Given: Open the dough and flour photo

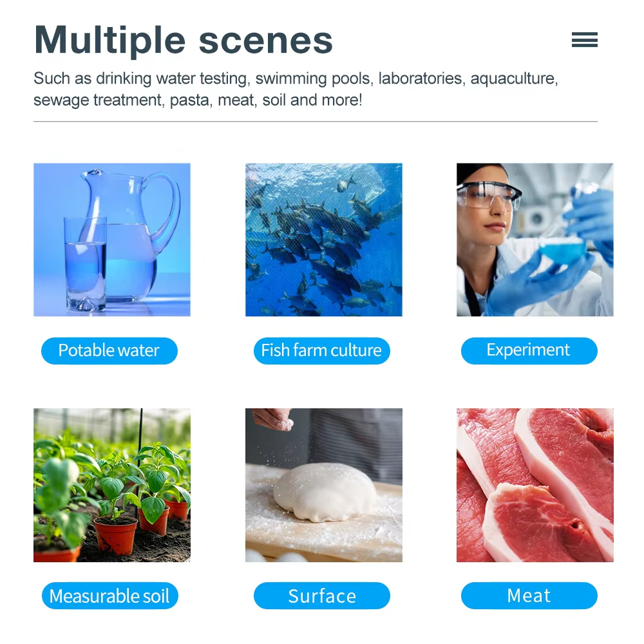Looking at the screenshot, I should (x=323, y=485).
